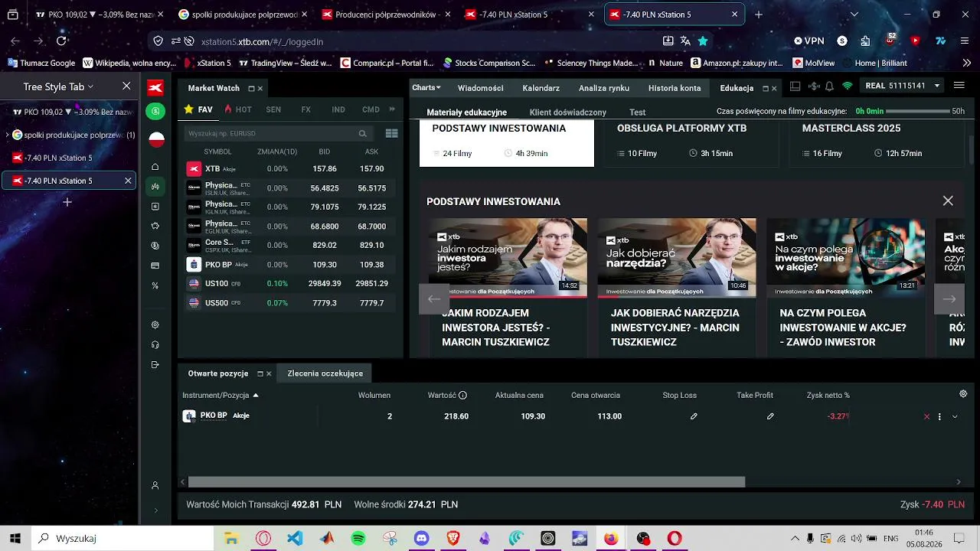
Task: Open the Spotify icon on the taskbar
Action: (358, 539)
